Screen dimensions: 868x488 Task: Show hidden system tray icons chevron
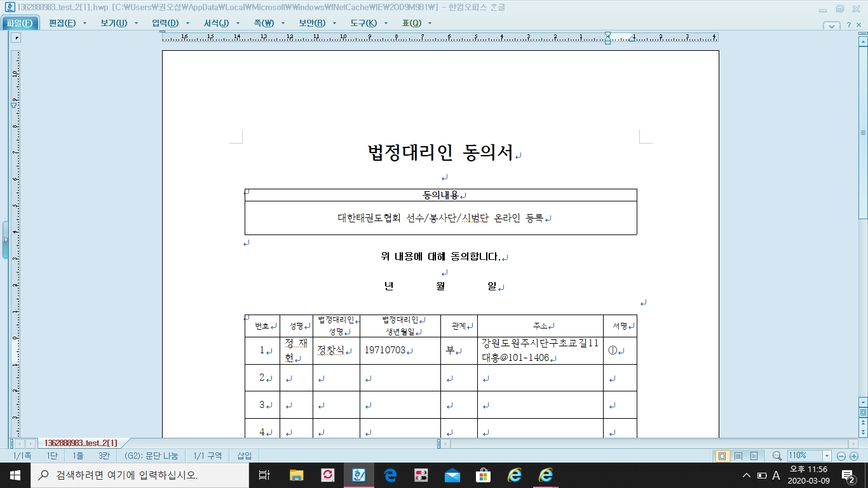(x=747, y=475)
